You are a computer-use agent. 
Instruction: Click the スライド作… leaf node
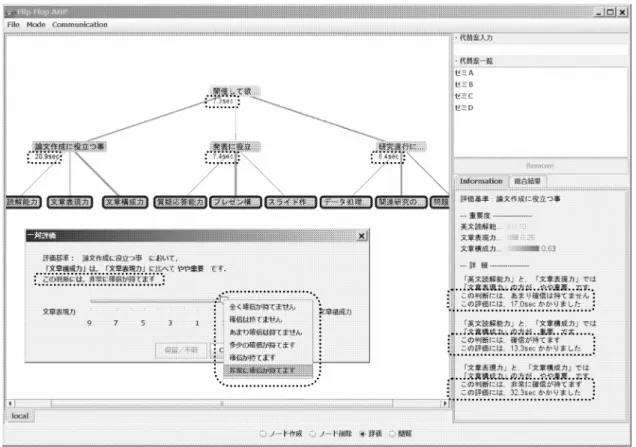[290, 202]
